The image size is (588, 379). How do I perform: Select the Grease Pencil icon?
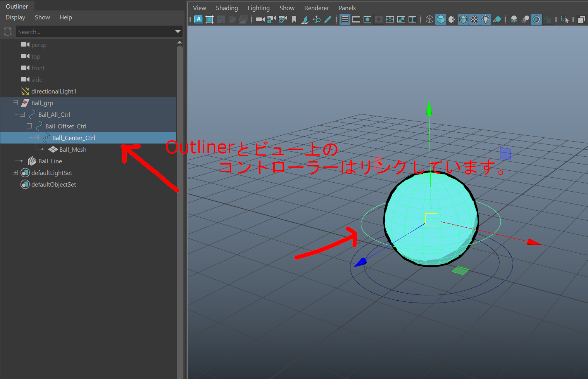tap(328, 19)
